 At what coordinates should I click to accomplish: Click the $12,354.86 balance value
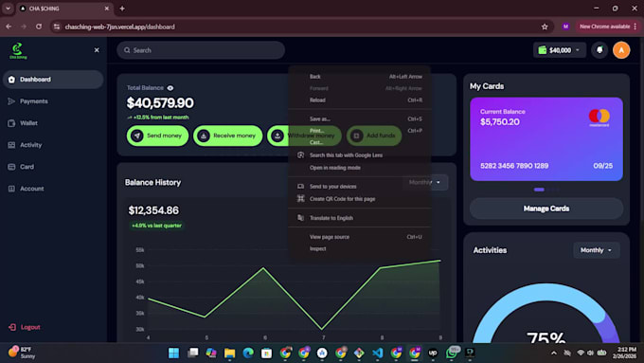coord(153,210)
